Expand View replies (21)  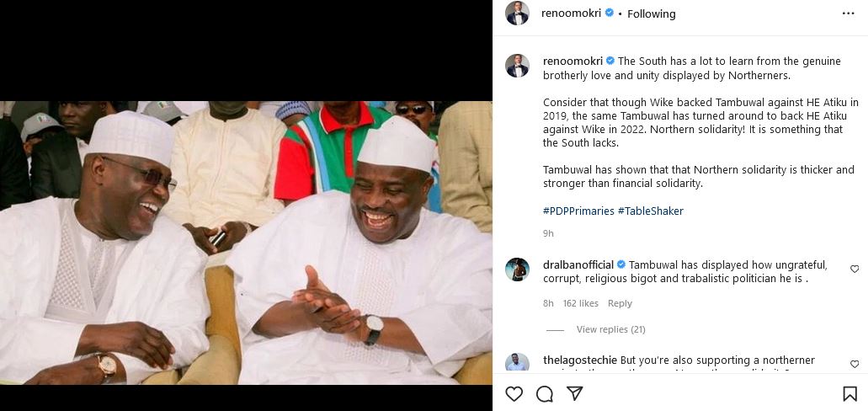click(x=610, y=329)
